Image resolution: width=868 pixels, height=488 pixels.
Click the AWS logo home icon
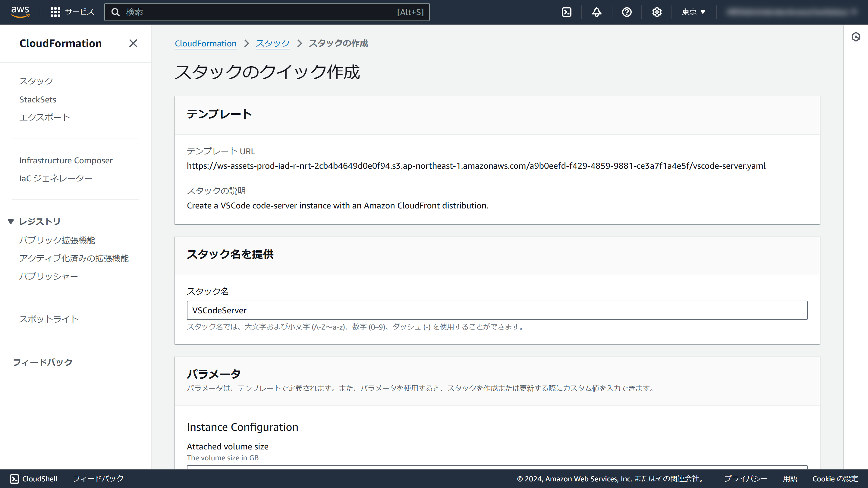coord(20,12)
